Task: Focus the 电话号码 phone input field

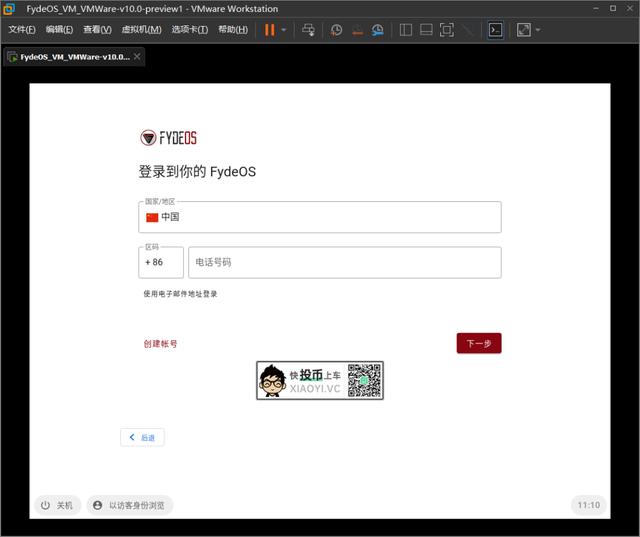Action: click(x=345, y=262)
